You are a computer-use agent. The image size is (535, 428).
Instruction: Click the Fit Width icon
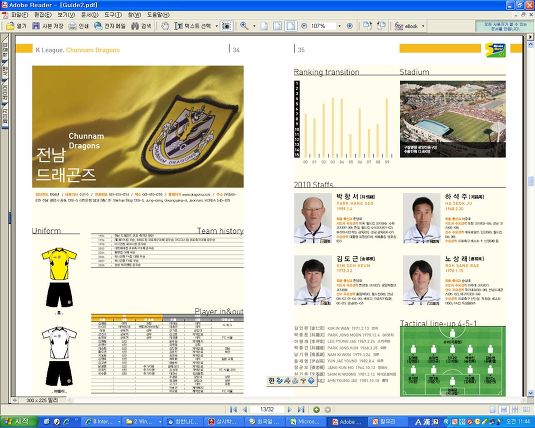[291, 26]
